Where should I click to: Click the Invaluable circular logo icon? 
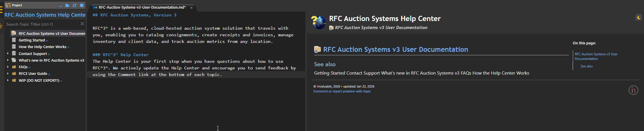(633, 90)
